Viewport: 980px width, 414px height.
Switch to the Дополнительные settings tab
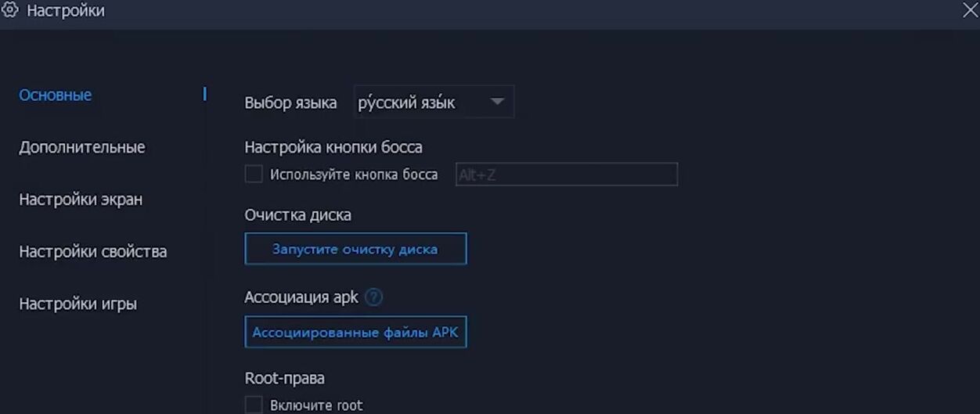(82, 147)
